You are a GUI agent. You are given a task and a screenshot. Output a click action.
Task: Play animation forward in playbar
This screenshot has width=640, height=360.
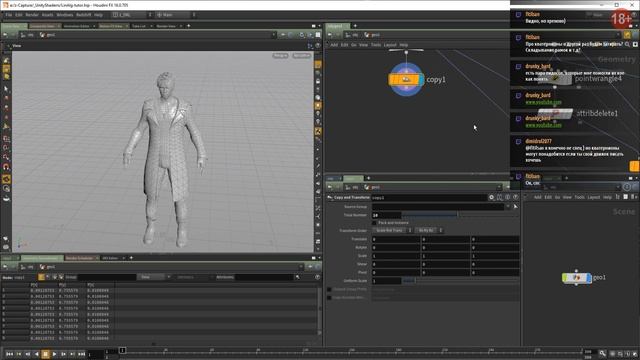click(x=54, y=354)
